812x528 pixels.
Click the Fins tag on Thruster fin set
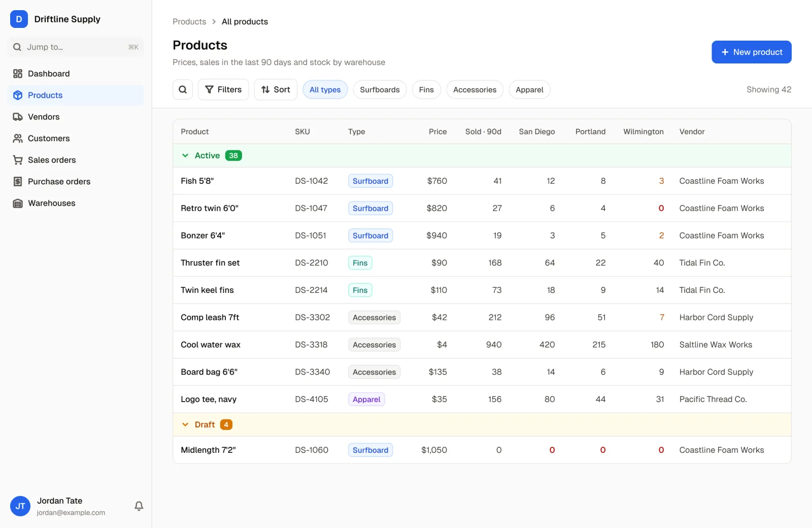point(360,263)
